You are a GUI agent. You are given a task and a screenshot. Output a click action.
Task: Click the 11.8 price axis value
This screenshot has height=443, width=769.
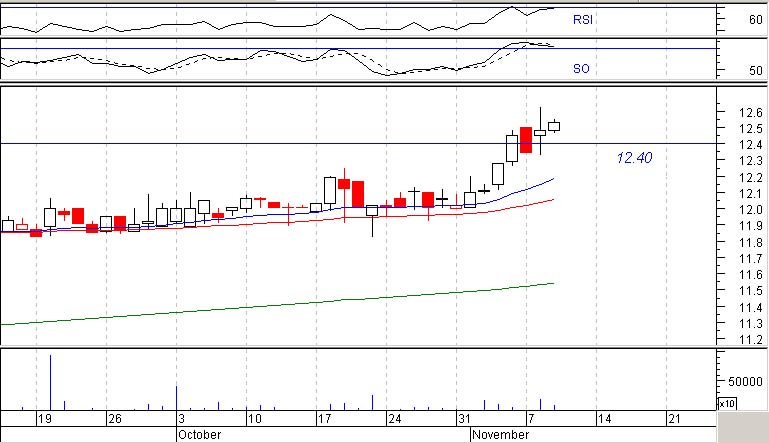tap(750, 242)
